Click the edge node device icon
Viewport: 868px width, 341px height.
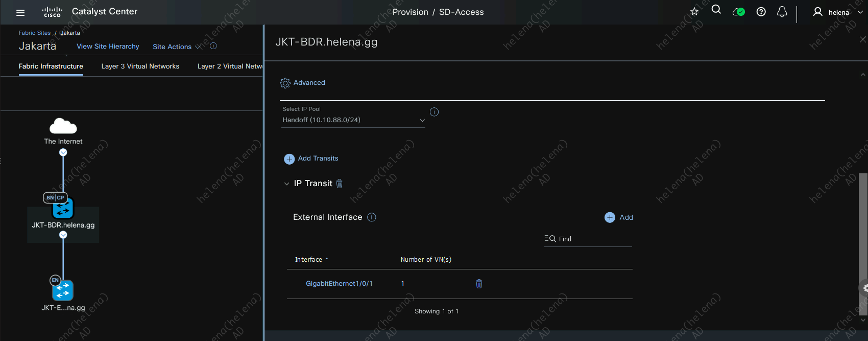63,290
